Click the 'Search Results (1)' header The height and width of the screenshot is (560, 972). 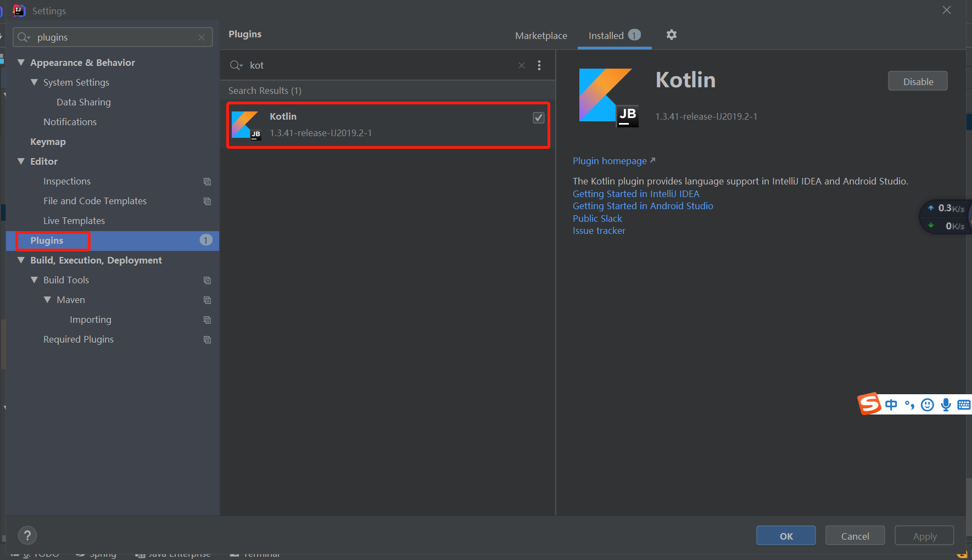coord(265,91)
